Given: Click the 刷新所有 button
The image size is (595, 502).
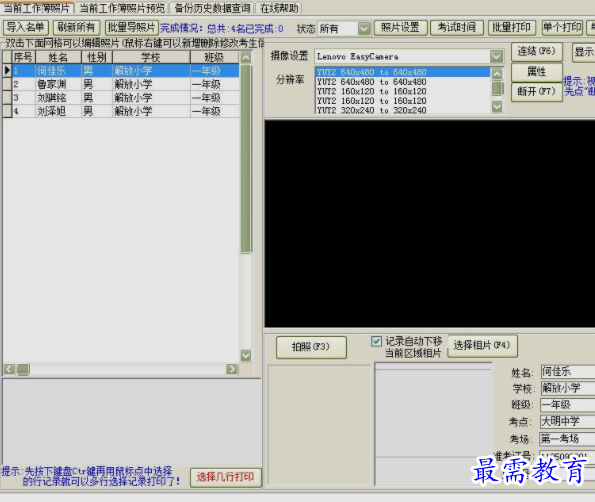Looking at the screenshot, I should click(x=76, y=27).
